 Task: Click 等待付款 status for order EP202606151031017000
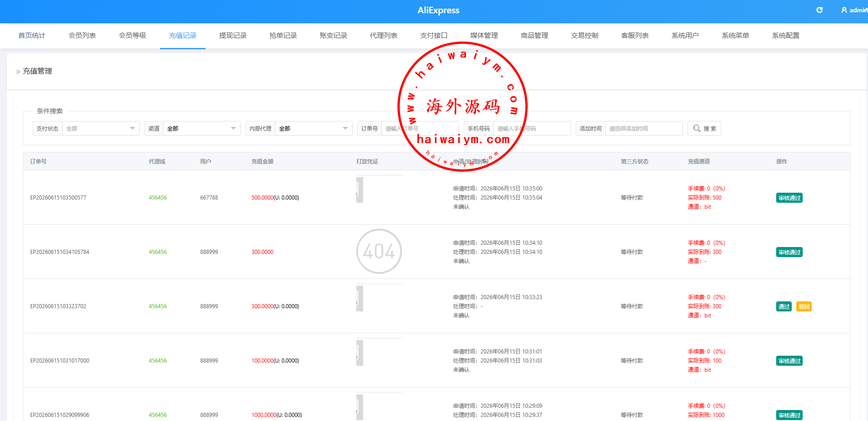[632, 361]
